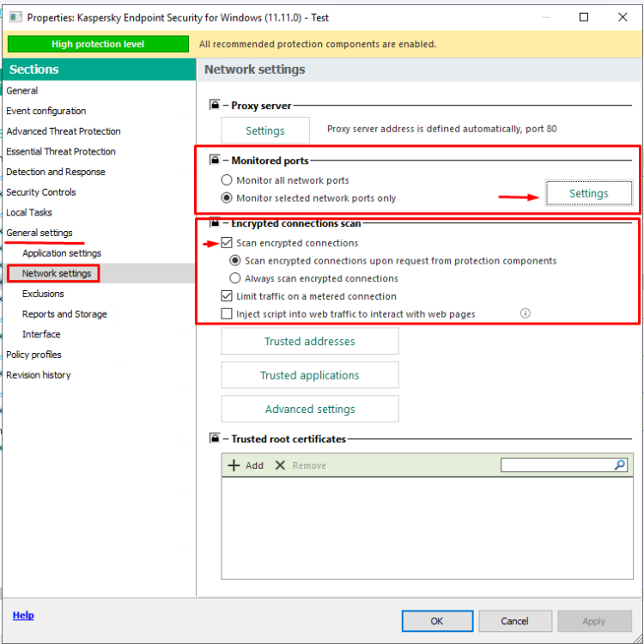This screenshot has width=644, height=644.
Task: Open Trusted applications
Action: click(x=310, y=375)
